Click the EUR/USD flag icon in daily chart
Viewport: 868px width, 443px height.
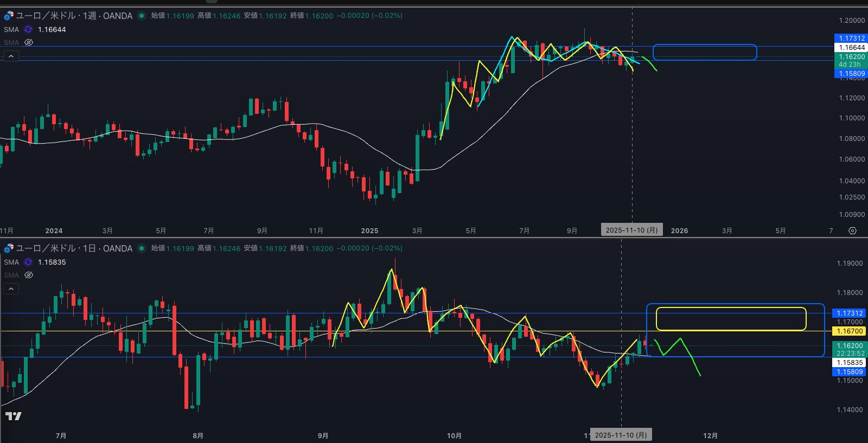[x=9, y=248]
